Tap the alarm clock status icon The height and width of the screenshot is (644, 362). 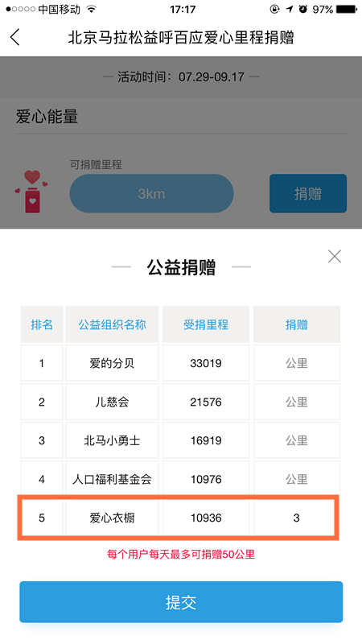[303, 9]
